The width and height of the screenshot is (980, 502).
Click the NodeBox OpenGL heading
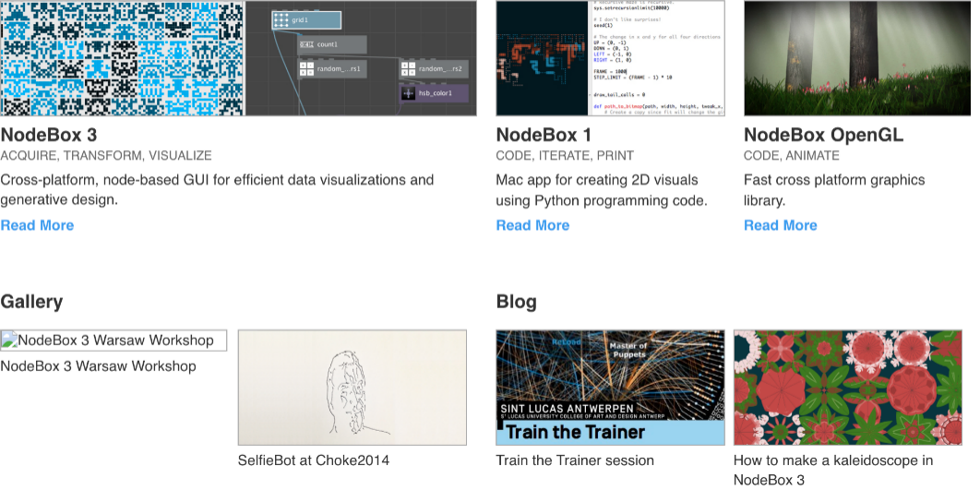(x=823, y=135)
